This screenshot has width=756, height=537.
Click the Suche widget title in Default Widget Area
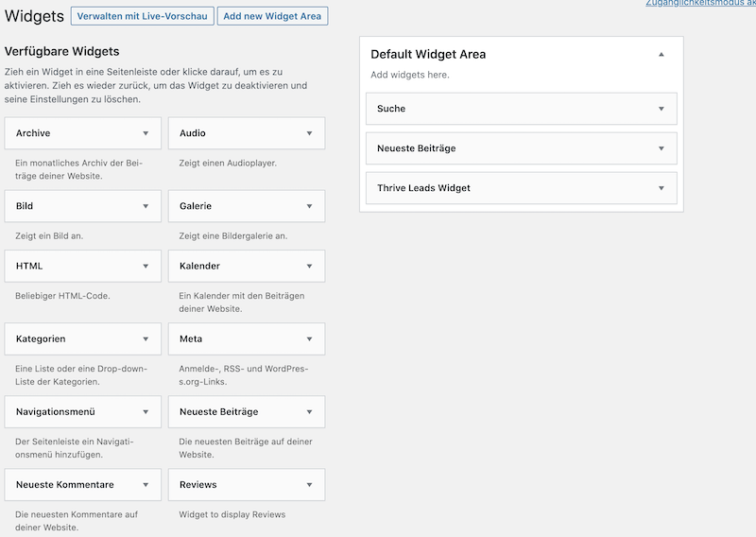(x=391, y=109)
